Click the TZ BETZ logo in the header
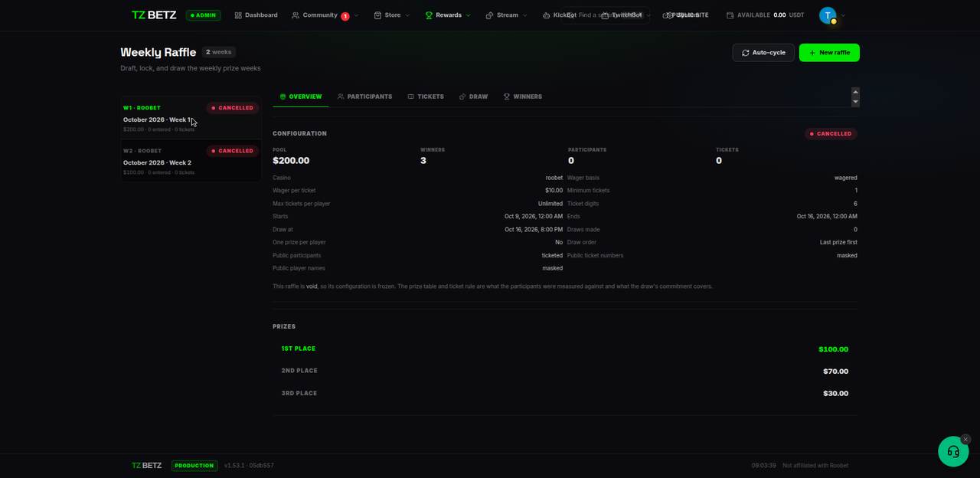The width and height of the screenshot is (980, 478). coord(154,15)
